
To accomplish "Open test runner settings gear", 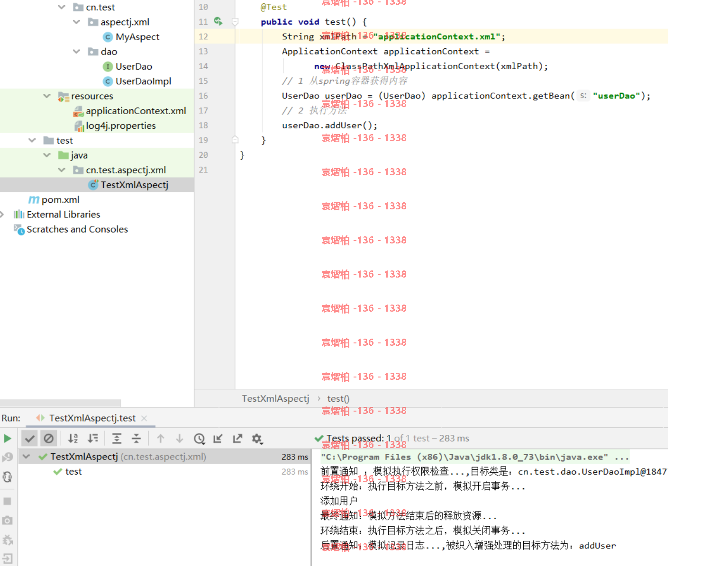I will (257, 439).
